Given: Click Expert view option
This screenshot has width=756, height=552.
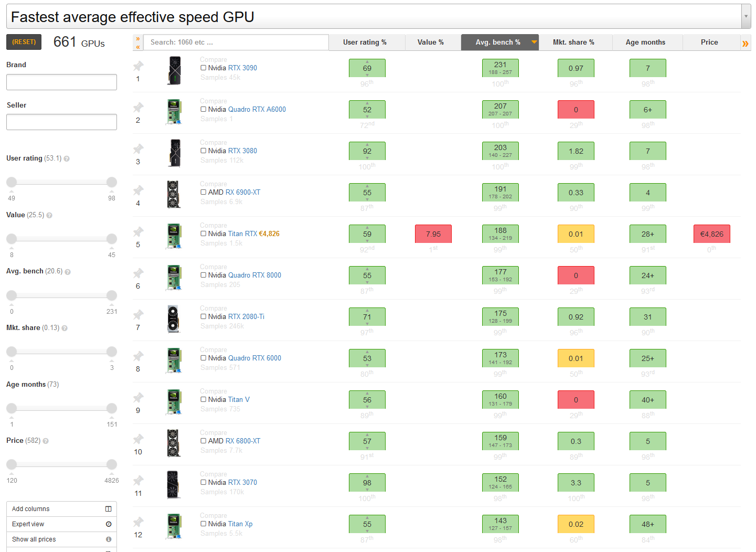Looking at the screenshot, I should (x=61, y=524).
